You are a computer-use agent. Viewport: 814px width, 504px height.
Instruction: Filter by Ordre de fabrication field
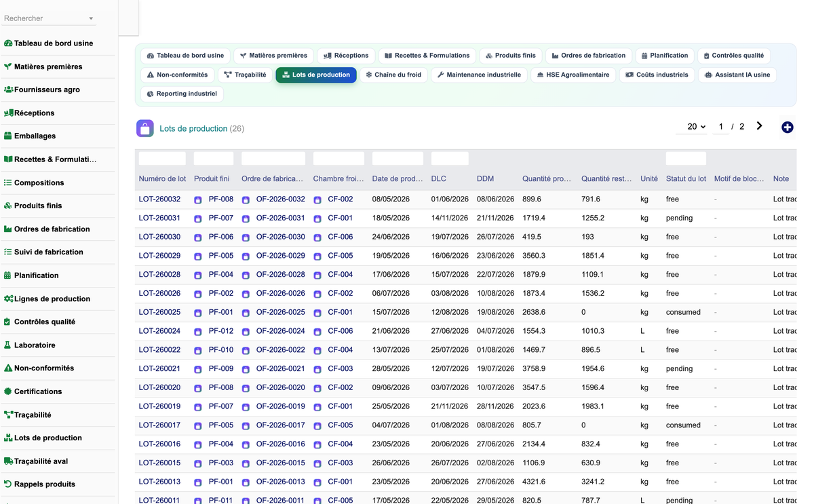point(273,159)
